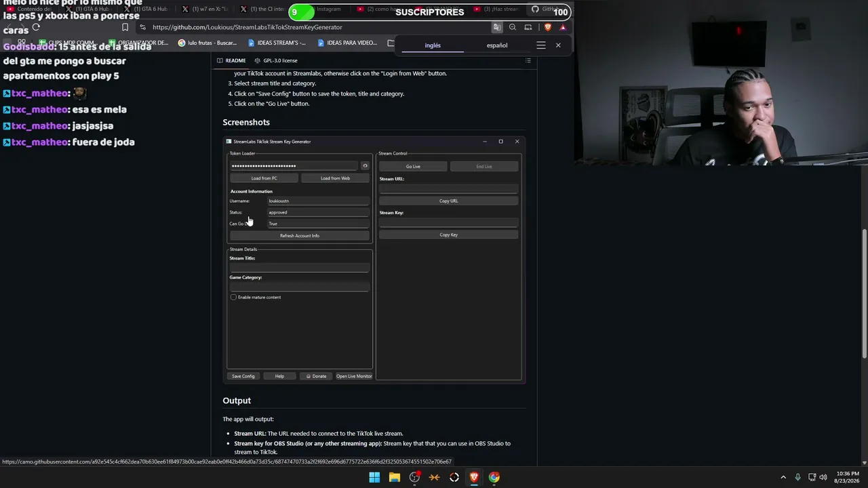Open volume control in system tray
Viewport: 868px width, 488px height.
click(x=823, y=477)
